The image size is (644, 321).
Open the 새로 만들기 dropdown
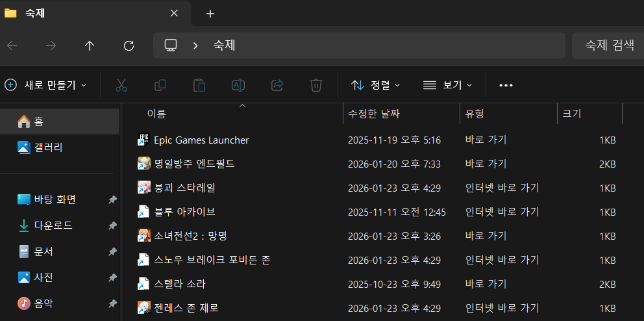tap(45, 85)
